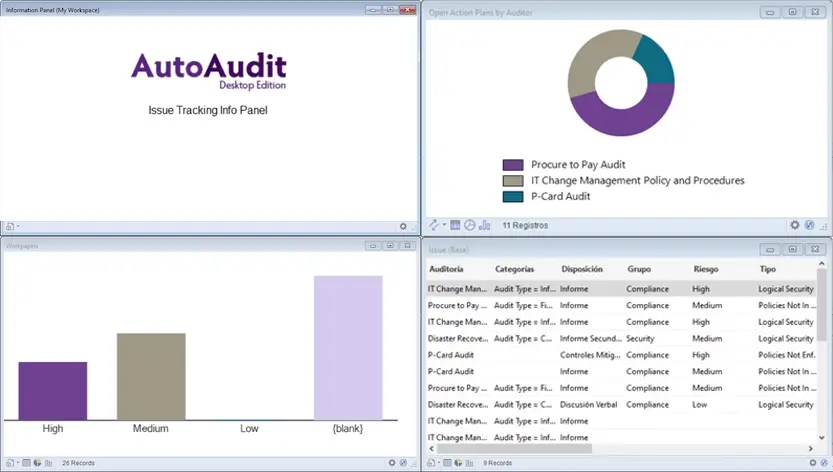Select pie chart view in Issue panel footer
833x472 pixels.
[458, 463]
